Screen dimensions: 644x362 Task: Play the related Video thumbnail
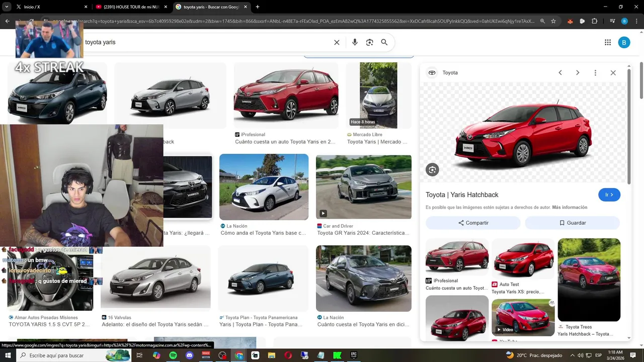click(523, 318)
